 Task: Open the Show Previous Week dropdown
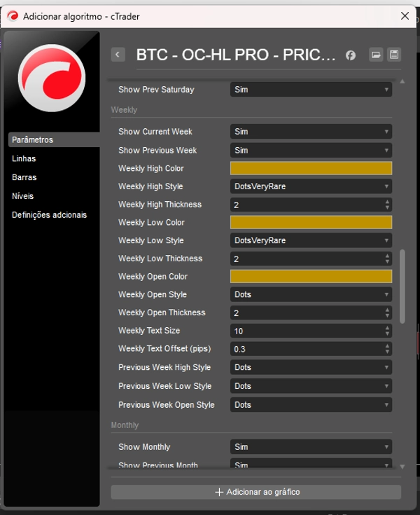coord(311,150)
